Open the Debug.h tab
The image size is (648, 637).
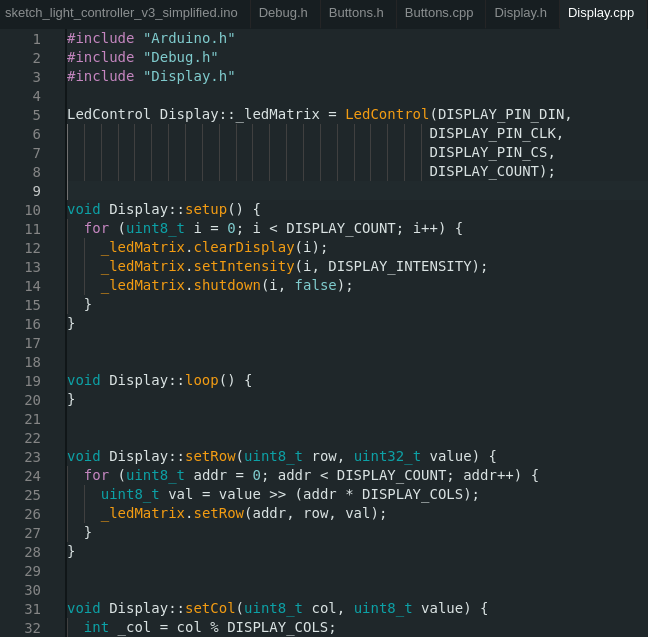[x=283, y=13]
